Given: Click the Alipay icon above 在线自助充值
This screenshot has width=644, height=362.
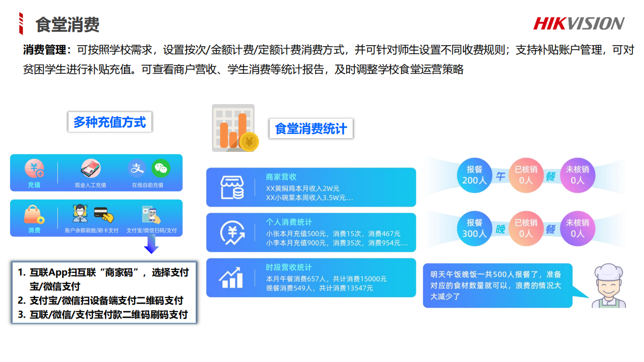Looking at the screenshot, I should point(136,168).
